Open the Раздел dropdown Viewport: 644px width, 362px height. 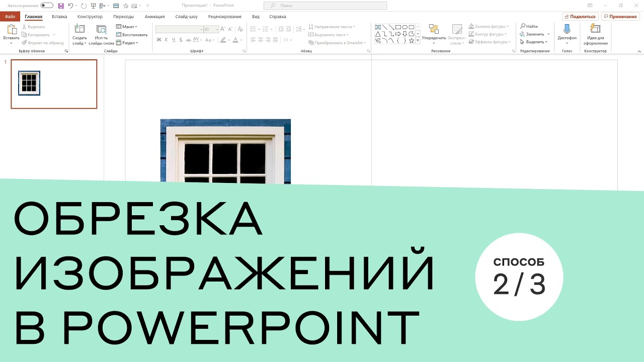[127, 43]
